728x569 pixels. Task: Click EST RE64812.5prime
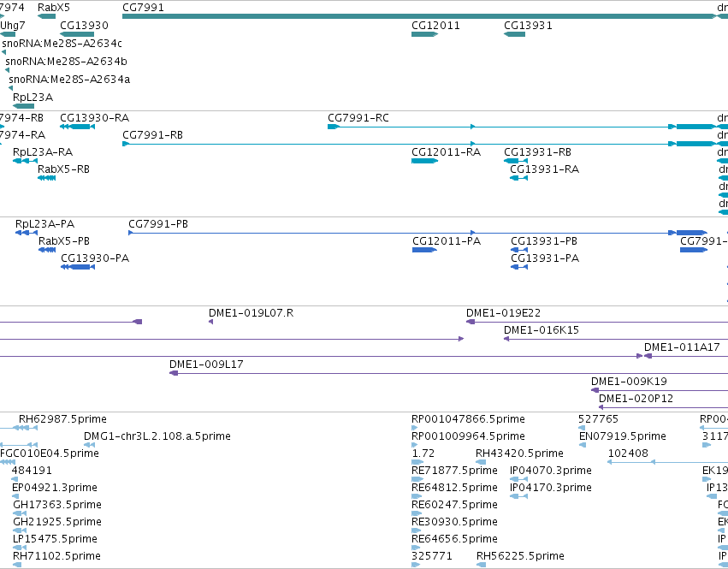point(417,496)
